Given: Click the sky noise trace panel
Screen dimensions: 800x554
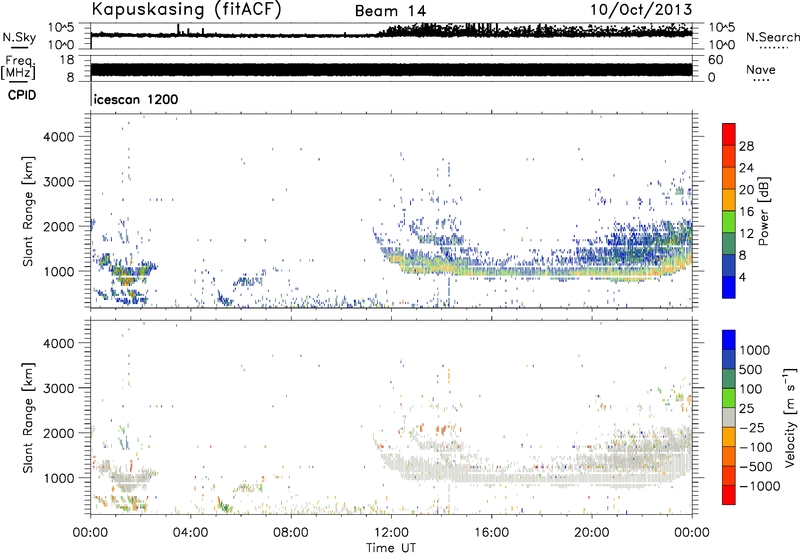Looking at the screenshot, I should point(391,36).
